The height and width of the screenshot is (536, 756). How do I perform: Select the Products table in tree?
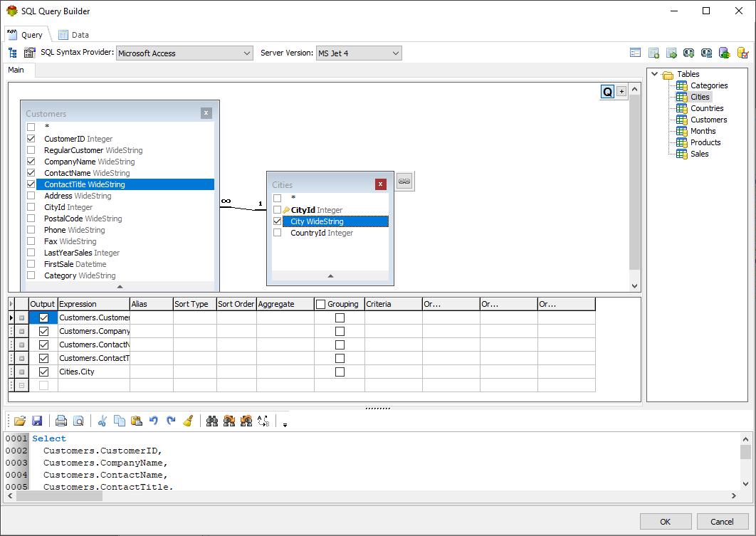click(705, 142)
